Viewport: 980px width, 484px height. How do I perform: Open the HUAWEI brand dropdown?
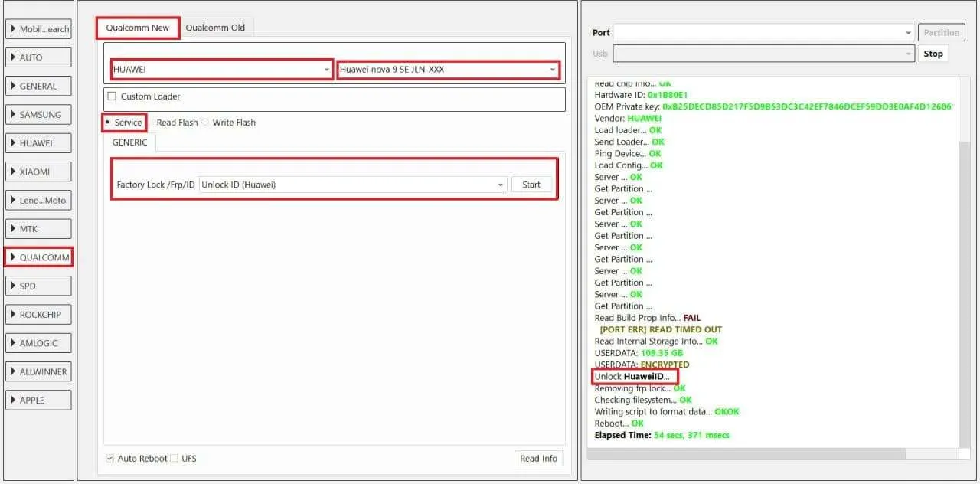[x=221, y=70]
